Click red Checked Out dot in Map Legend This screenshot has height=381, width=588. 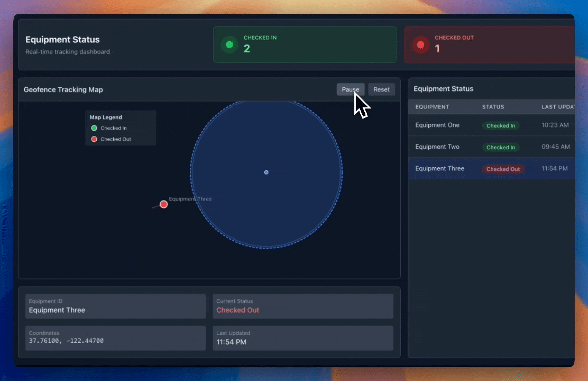(94, 139)
